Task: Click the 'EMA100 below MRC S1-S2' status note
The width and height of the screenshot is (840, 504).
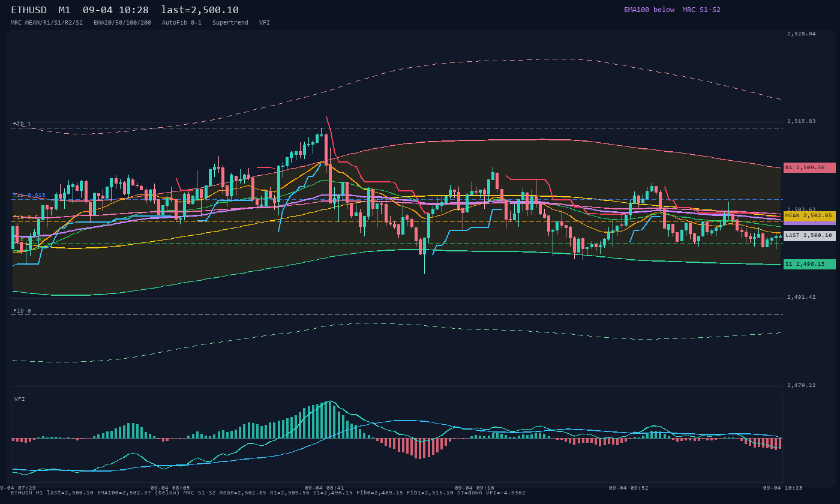Action: click(672, 10)
